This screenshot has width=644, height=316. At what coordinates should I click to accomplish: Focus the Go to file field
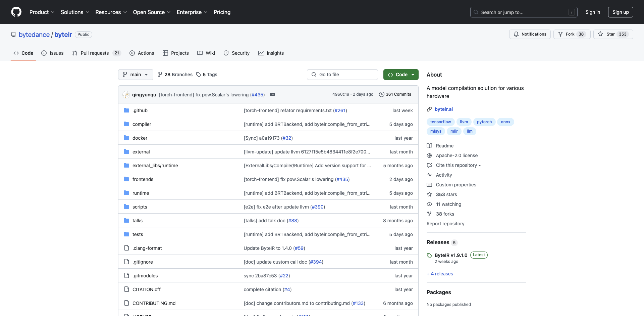click(342, 75)
